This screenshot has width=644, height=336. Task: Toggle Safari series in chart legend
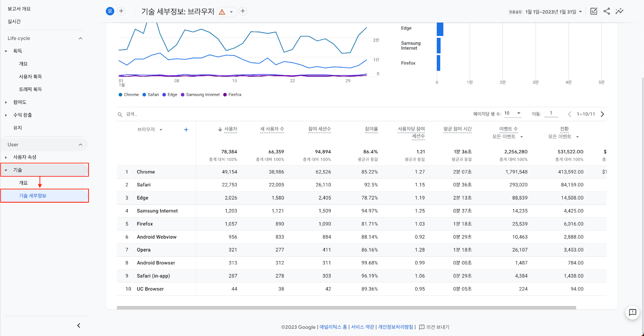151,95
